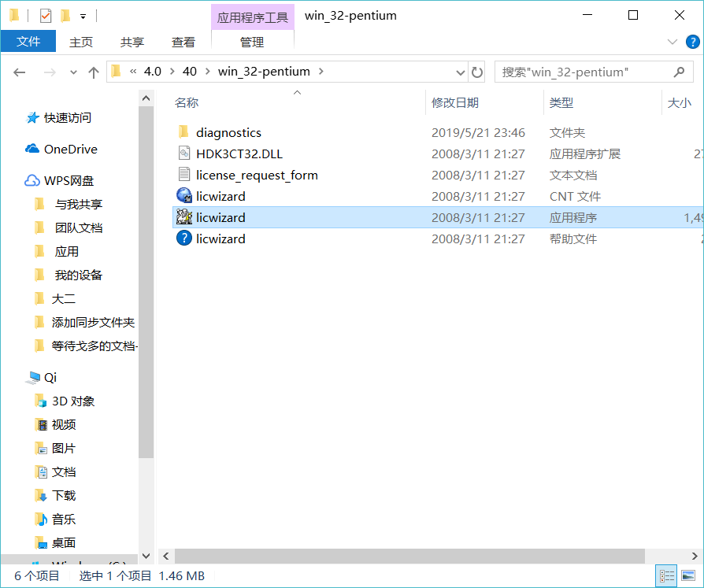Click the magnifier search icon

coord(680,72)
